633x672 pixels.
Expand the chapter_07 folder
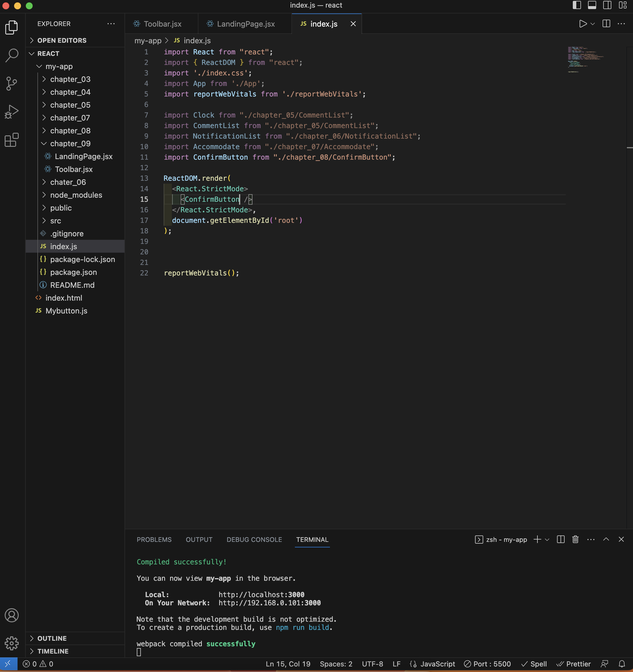75,118
